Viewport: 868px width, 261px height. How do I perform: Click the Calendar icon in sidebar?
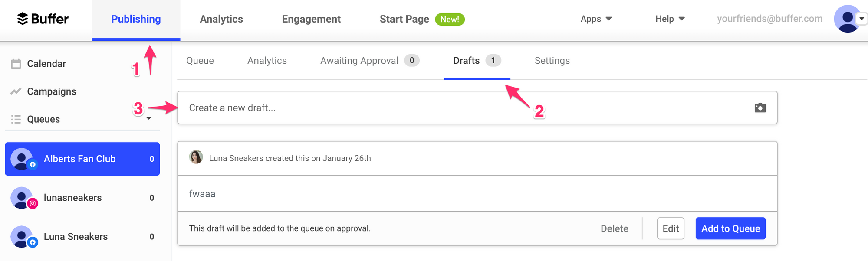(x=16, y=64)
